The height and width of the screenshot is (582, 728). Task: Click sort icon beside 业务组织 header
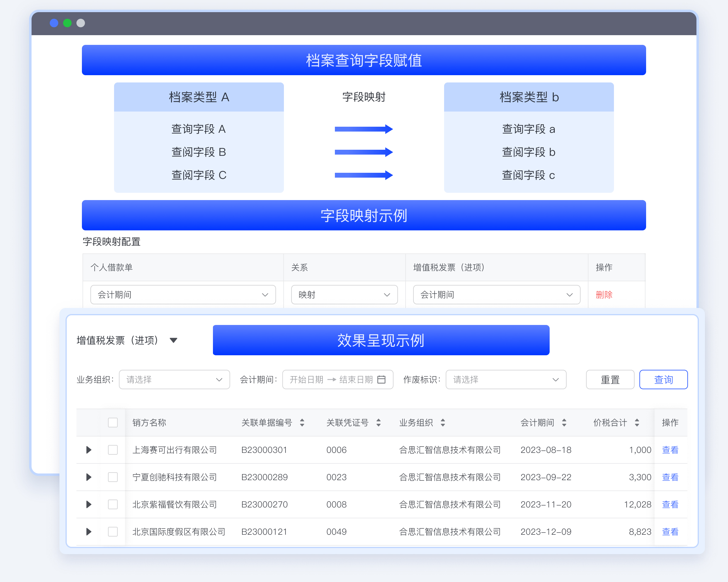tap(443, 423)
